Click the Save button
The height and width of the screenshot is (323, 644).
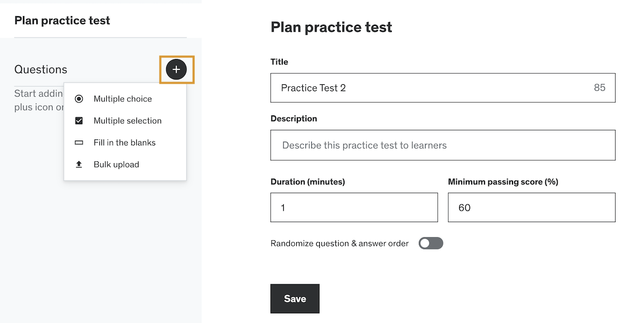click(295, 298)
